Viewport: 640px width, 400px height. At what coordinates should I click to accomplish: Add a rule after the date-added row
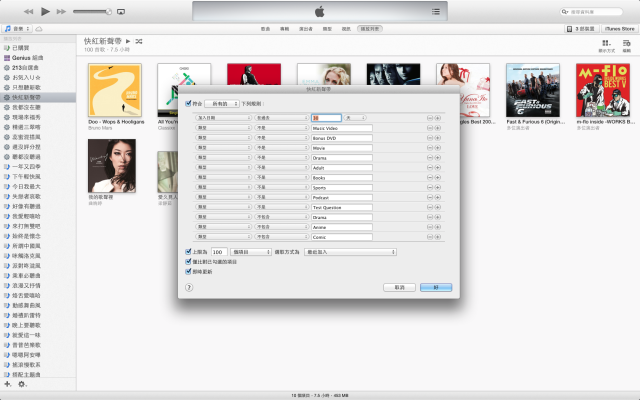(x=438, y=118)
